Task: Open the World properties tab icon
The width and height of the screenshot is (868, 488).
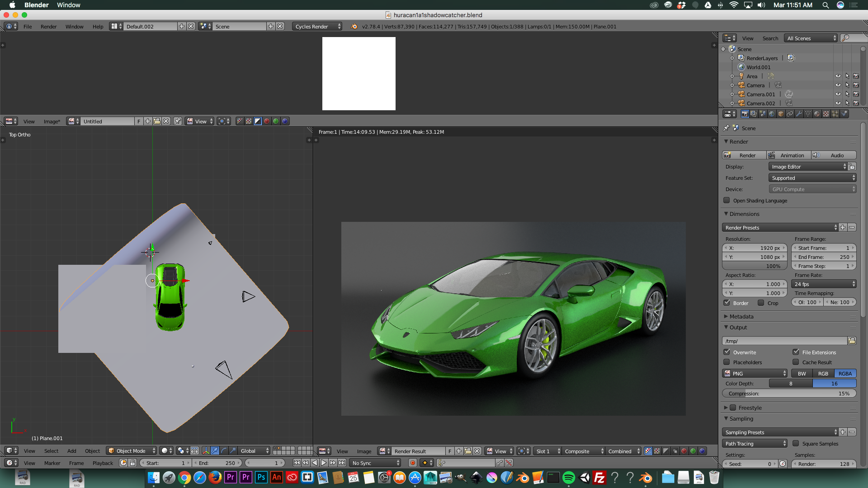Action: point(772,114)
